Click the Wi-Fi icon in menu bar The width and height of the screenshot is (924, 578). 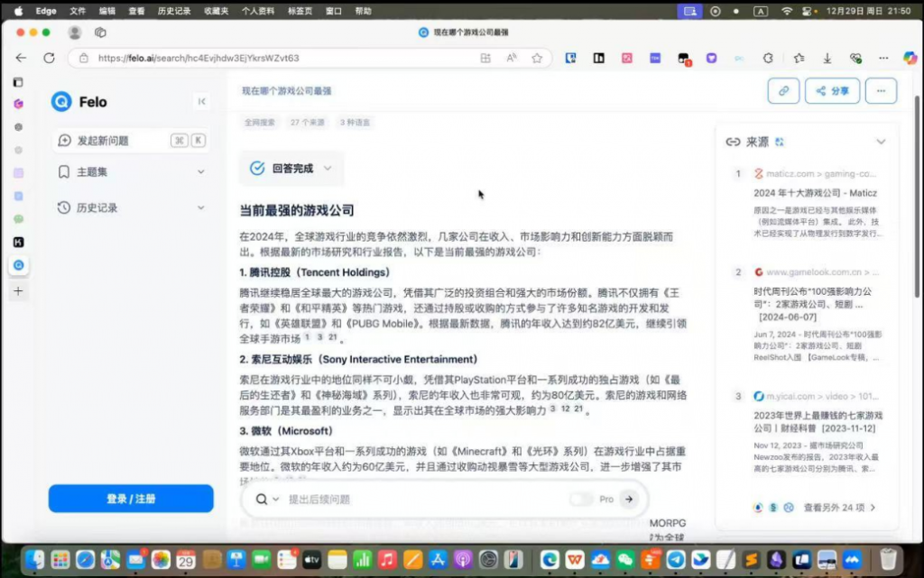[x=787, y=11]
